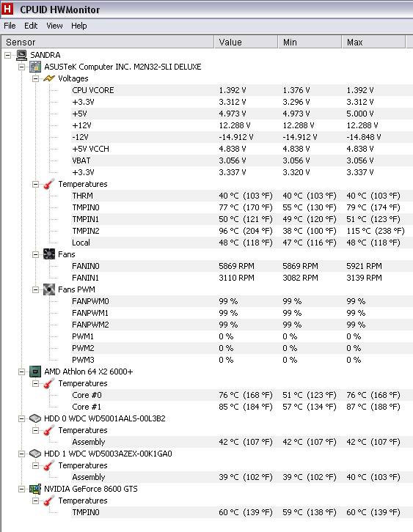Click the SANDRA computer icon
413x532 pixels.
[22, 55]
